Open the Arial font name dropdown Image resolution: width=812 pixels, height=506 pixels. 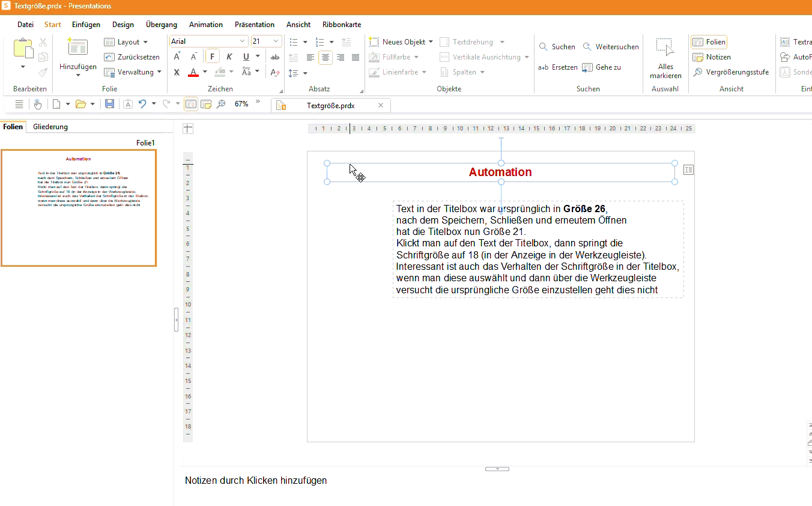click(243, 41)
